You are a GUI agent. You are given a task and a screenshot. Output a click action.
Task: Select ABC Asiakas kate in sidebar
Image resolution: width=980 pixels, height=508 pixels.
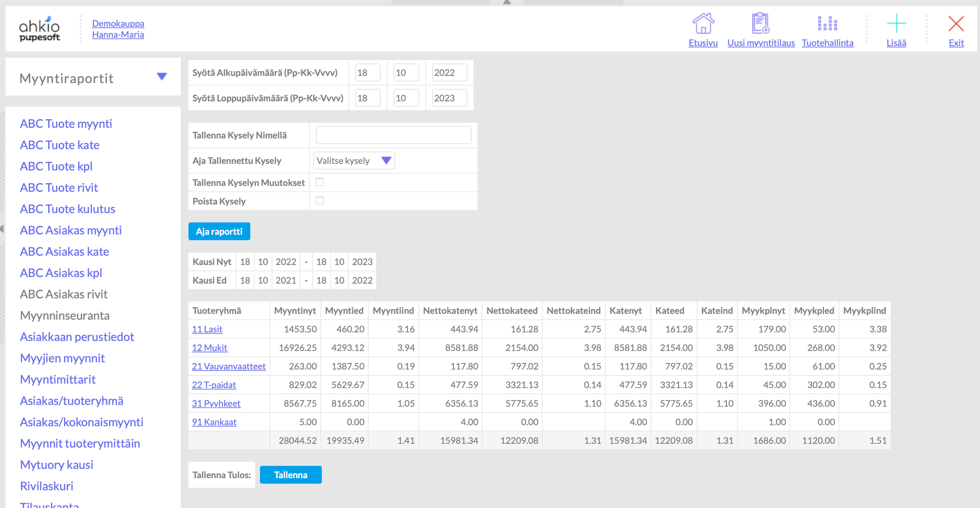(65, 252)
